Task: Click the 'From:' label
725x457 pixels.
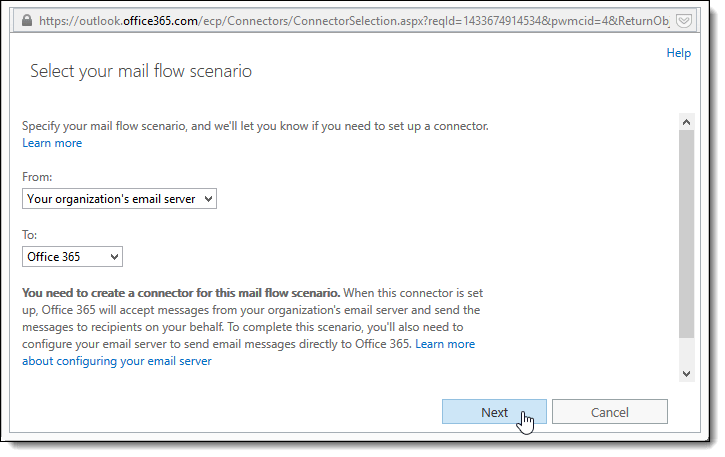Action: (38, 177)
